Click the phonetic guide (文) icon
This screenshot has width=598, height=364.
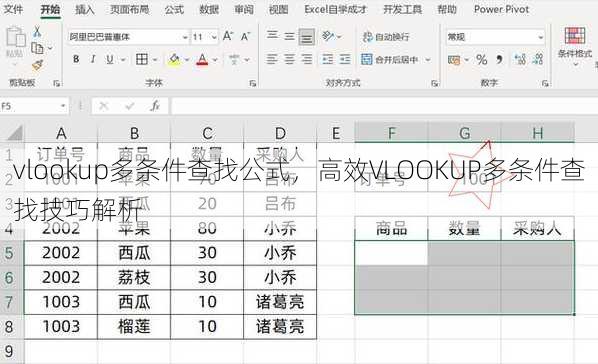click(234, 60)
